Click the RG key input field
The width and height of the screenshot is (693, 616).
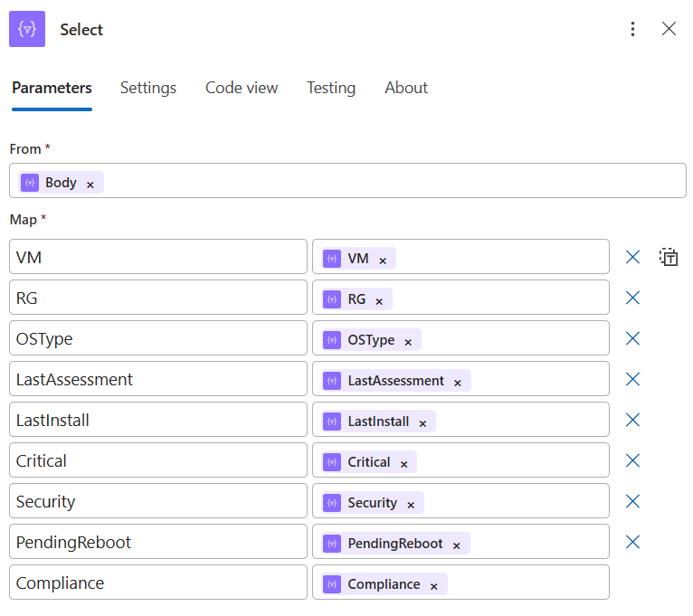pyautogui.click(x=158, y=298)
